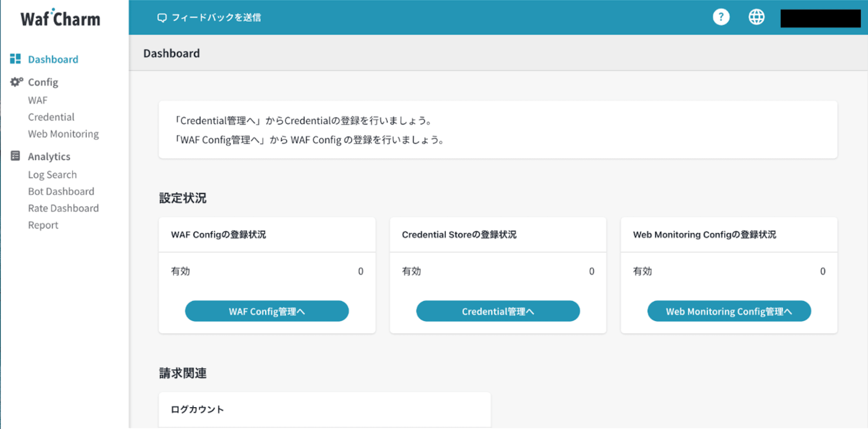
Task: Open the blacked-out account menu
Action: coord(820,18)
